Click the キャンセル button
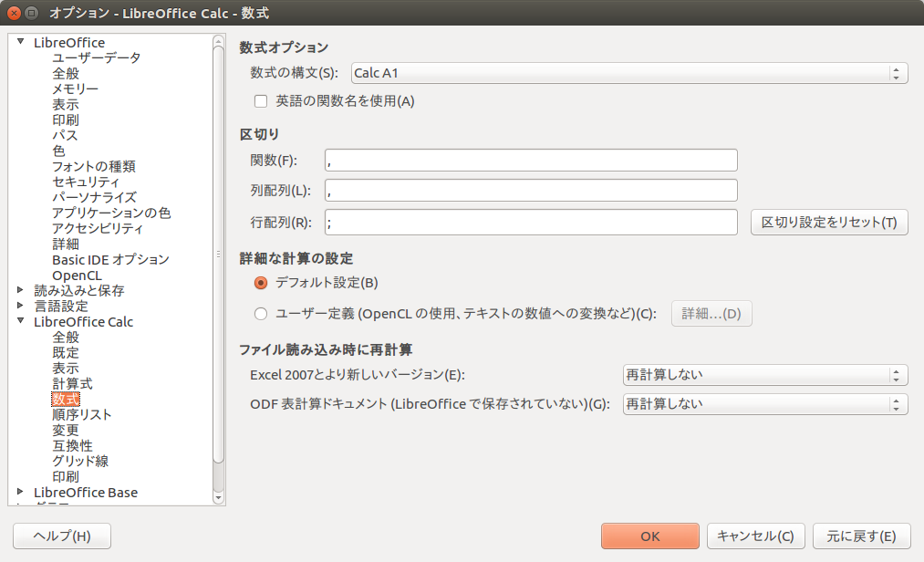Image resolution: width=924 pixels, height=562 pixels. (755, 536)
